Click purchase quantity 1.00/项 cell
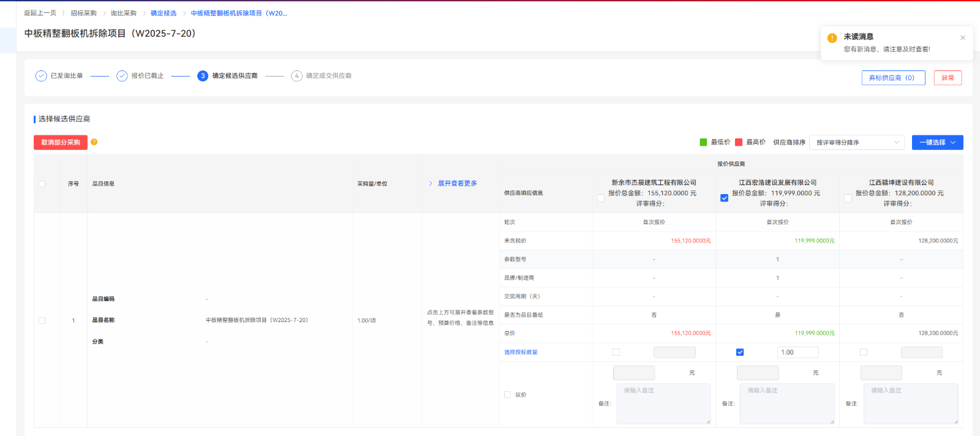 [x=366, y=320]
